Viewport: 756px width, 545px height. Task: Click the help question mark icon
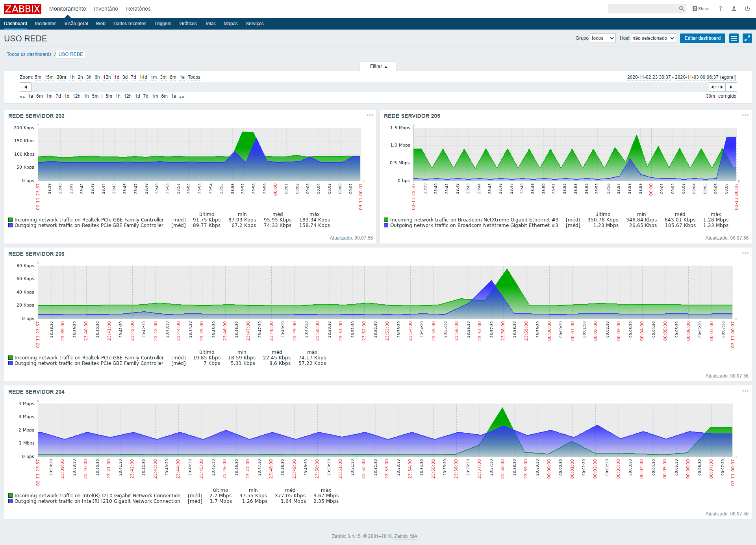[721, 9]
